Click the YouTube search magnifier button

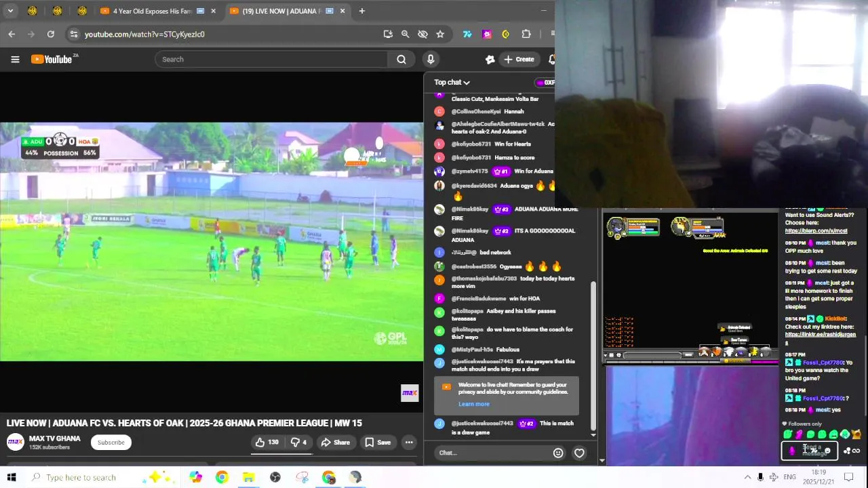pos(401,59)
